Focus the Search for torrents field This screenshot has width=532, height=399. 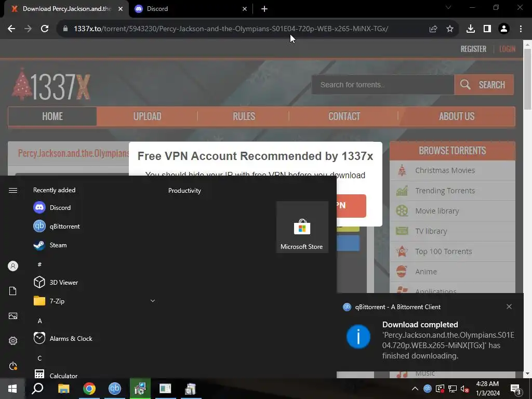tap(383, 85)
